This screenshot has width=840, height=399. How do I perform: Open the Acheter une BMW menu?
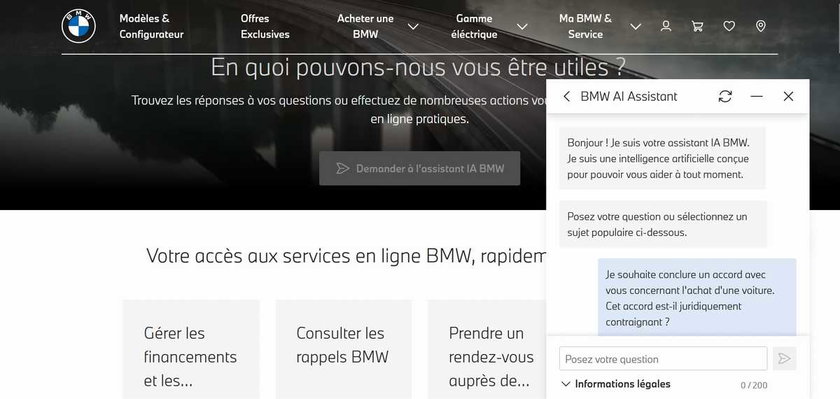365,26
